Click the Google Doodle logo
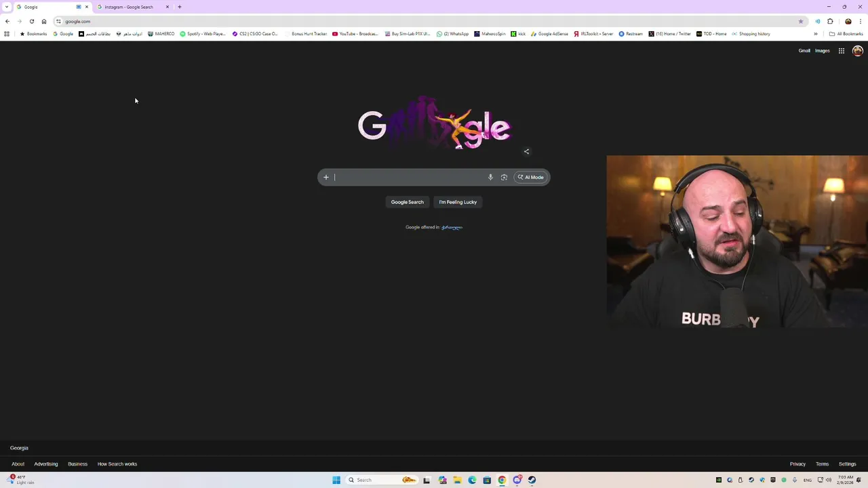The width and height of the screenshot is (868, 488). coord(434,123)
